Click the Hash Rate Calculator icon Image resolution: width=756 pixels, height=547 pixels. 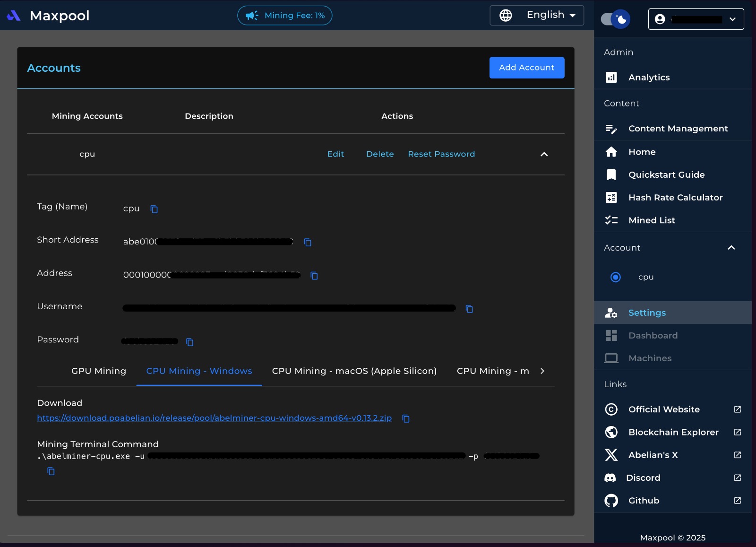[x=611, y=198]
